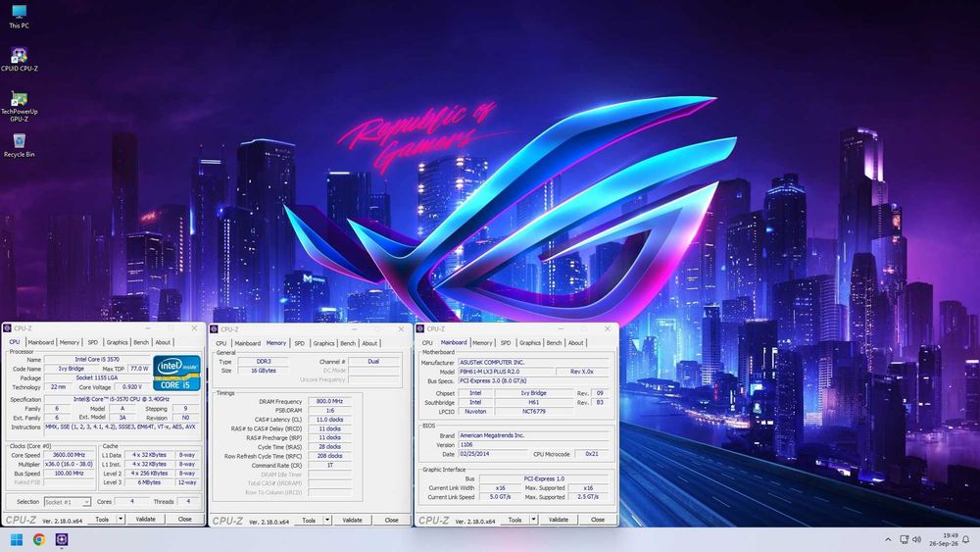Go to SPD tab in the Motherboard CPU-Z window

click(506, 342)
